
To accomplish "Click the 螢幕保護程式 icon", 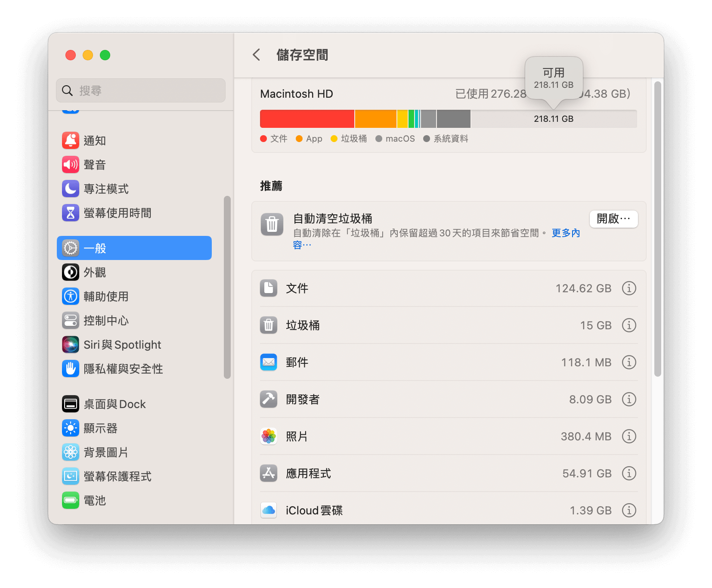I will (71, 476).
